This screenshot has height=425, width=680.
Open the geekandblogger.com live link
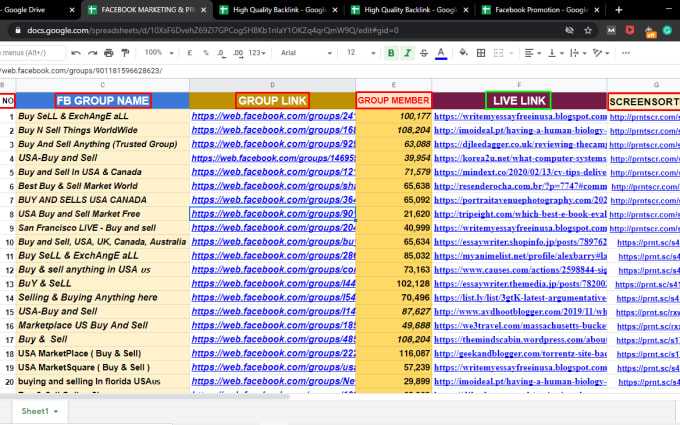point(520,353)
